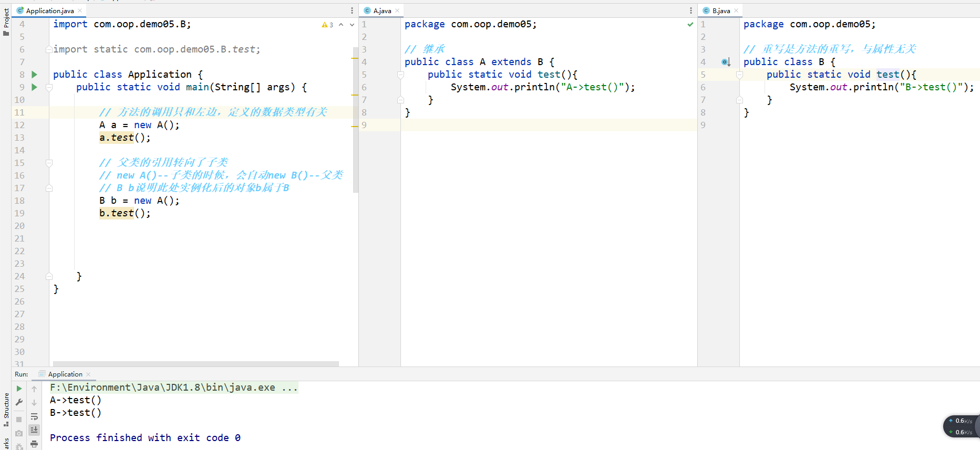This screenshot has height=450, width=980.
Task: Click the fold-end marker at line 24
Action: [x=49, y=276]
